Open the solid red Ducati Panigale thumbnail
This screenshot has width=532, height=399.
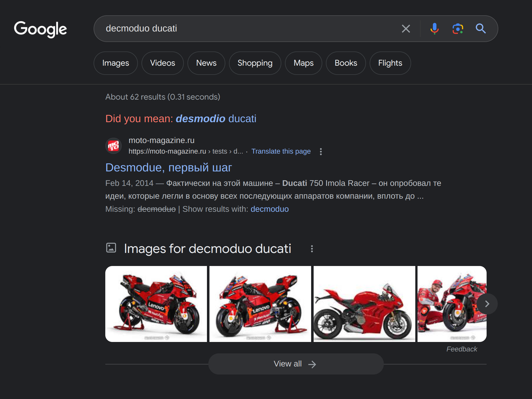pyautogui.click(x=364, y=304)
